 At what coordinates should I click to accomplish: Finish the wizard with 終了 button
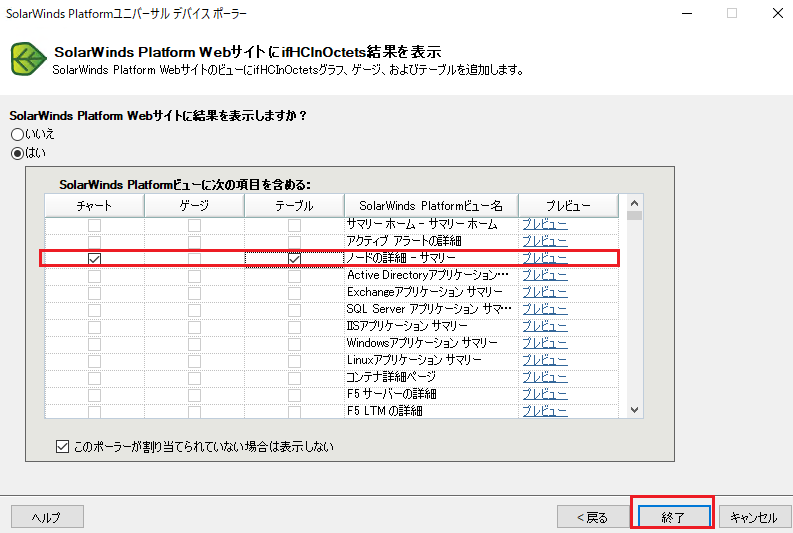point(673,517)
